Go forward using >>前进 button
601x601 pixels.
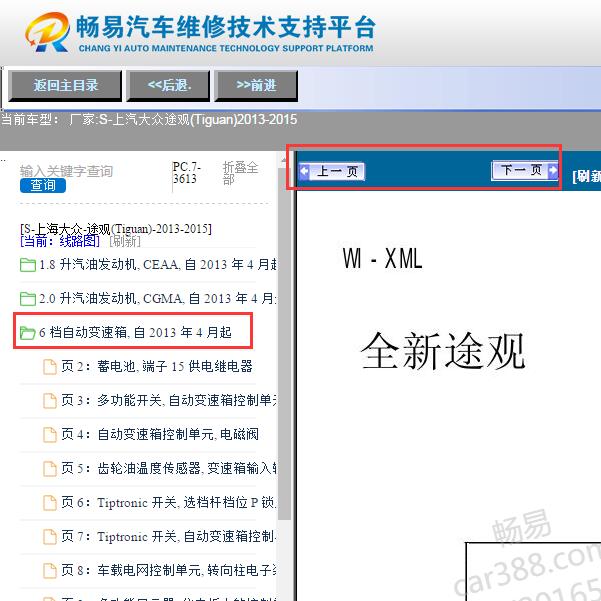coord(256,85)
